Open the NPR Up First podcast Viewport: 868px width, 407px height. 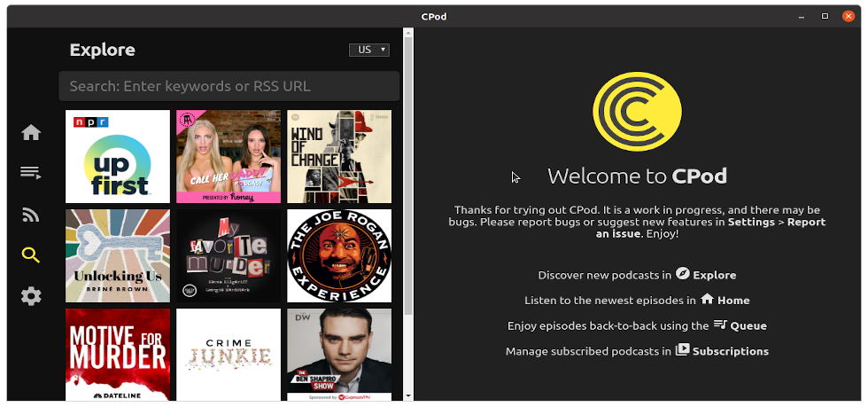118,156
